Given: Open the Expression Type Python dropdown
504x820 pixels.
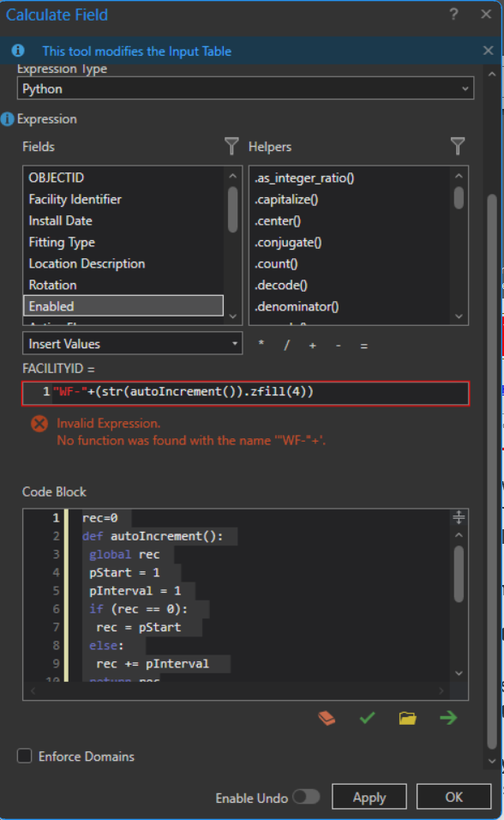Looking at the screenshot, I should 246,88.
